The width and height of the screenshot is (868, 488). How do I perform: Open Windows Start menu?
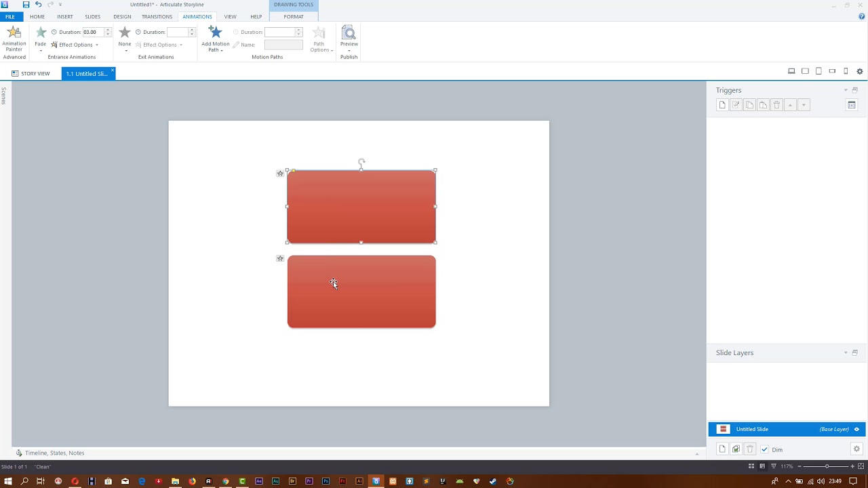click(x=7, y=481)
